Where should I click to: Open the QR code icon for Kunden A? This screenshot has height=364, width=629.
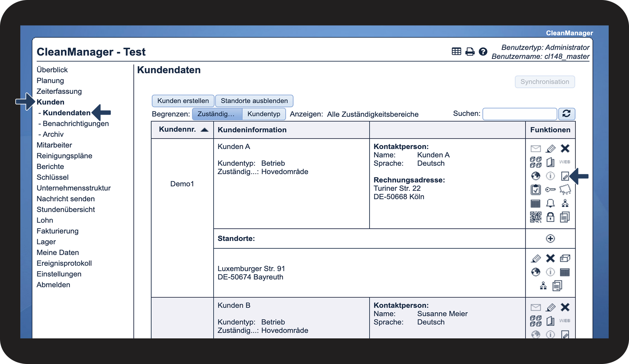point(536,217)
